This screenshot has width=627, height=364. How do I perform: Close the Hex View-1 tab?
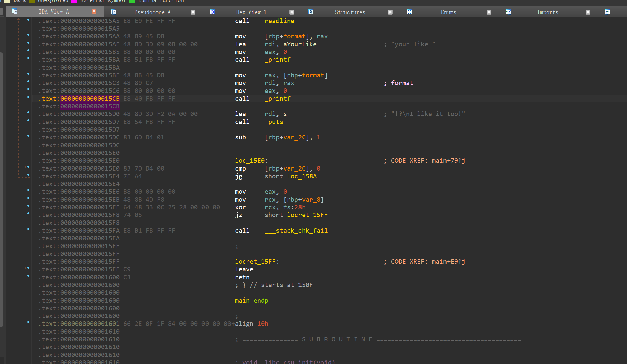(292, 12)
